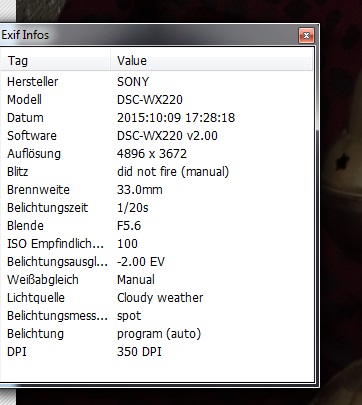Click the Exif Infos title bar

click(148, 35)
